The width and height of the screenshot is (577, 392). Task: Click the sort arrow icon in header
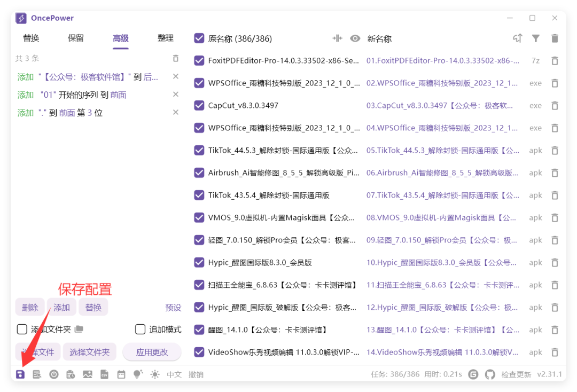click(x=518, y=38)
